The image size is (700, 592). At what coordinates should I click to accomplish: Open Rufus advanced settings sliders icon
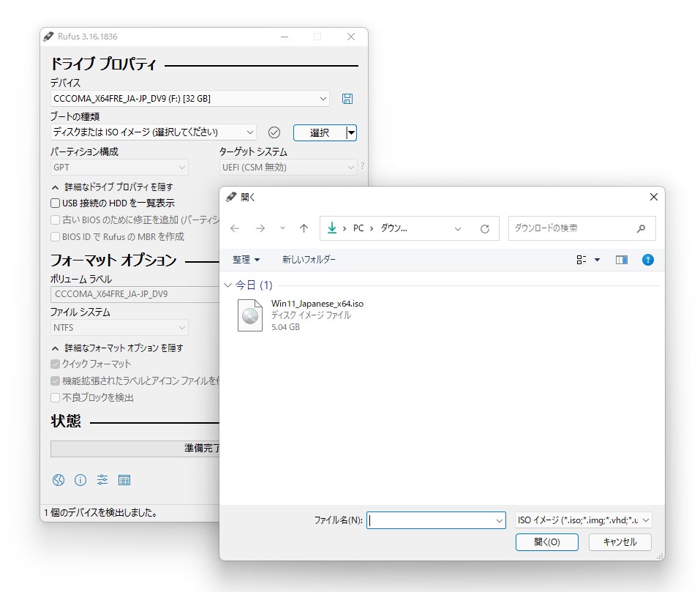102,480
